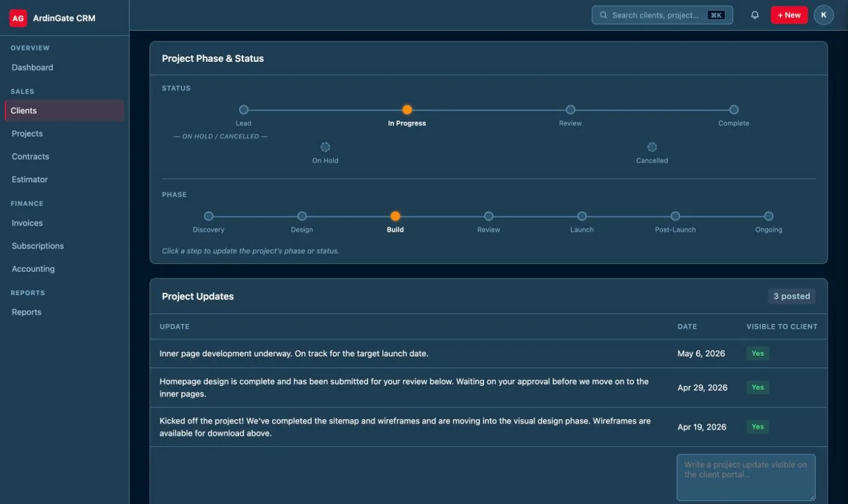This screenshot has height=504, width=848.
Task: Put the project On Hold
Action: click(x=326, y=147)
